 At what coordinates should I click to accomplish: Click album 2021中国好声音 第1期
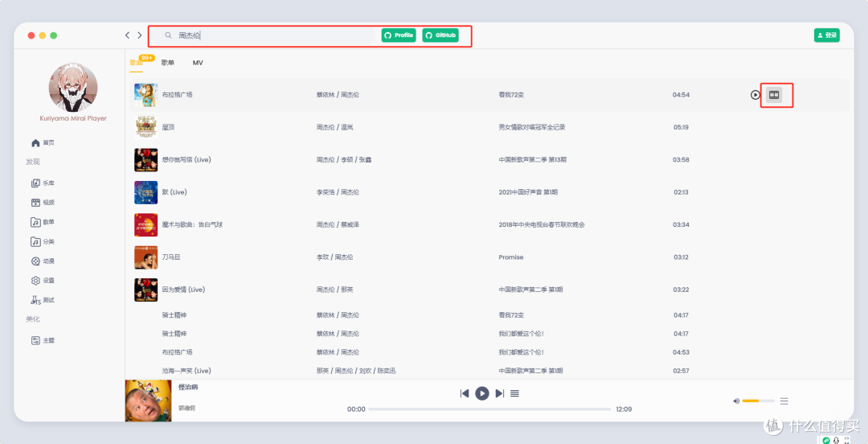528,192
